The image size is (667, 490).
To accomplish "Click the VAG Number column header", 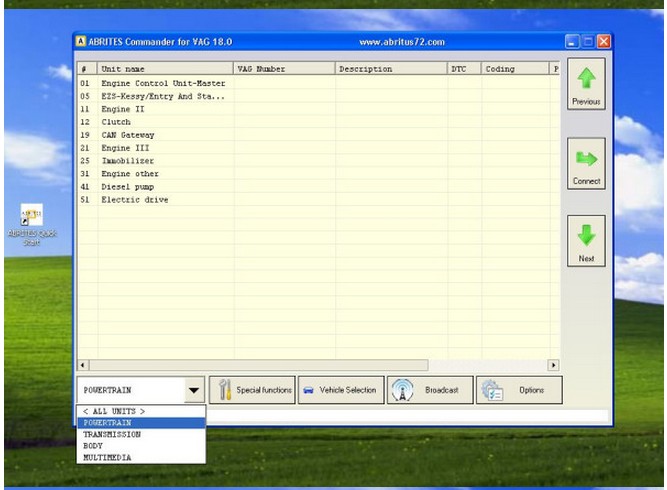I will tap(283, 69).
